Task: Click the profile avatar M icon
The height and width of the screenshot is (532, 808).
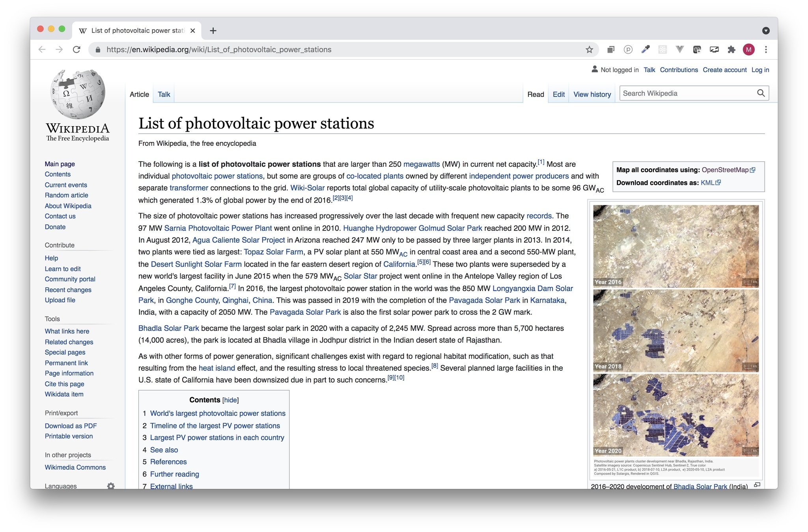Action: coord(748,50)
